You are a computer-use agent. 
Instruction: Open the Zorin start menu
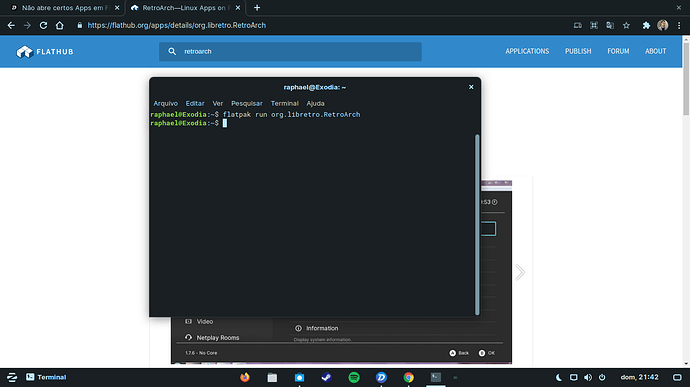[12, 377]
